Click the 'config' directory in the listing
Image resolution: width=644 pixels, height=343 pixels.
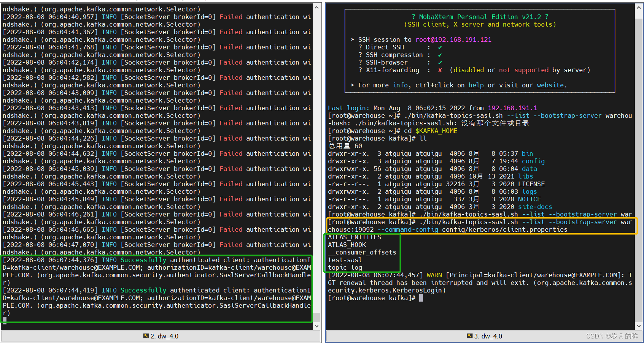click(533, 161)
